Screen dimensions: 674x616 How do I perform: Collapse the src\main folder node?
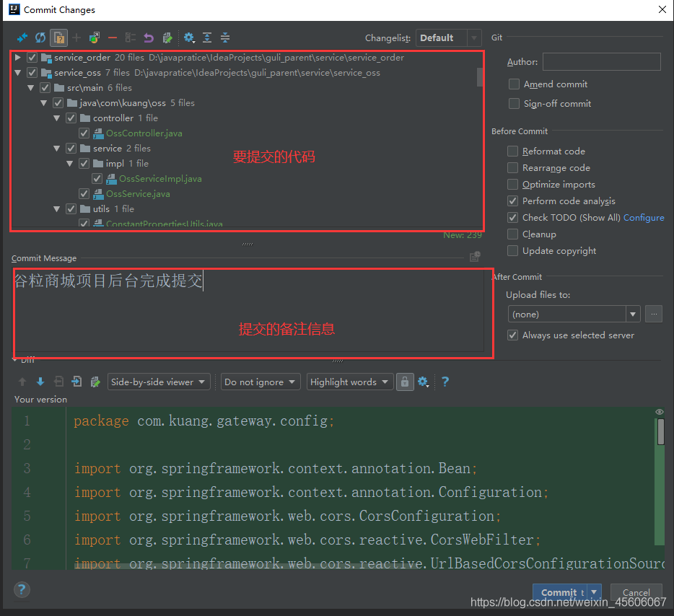coord(30,87)
